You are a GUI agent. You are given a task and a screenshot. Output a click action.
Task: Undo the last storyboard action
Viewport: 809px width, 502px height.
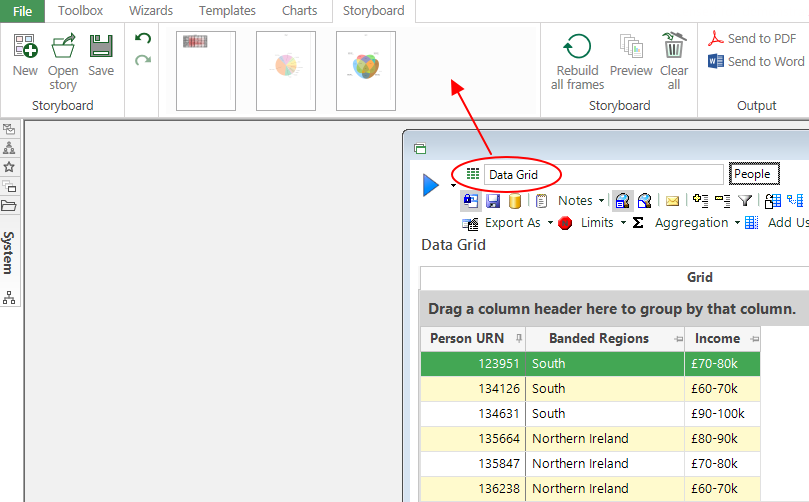click(143, 38)
